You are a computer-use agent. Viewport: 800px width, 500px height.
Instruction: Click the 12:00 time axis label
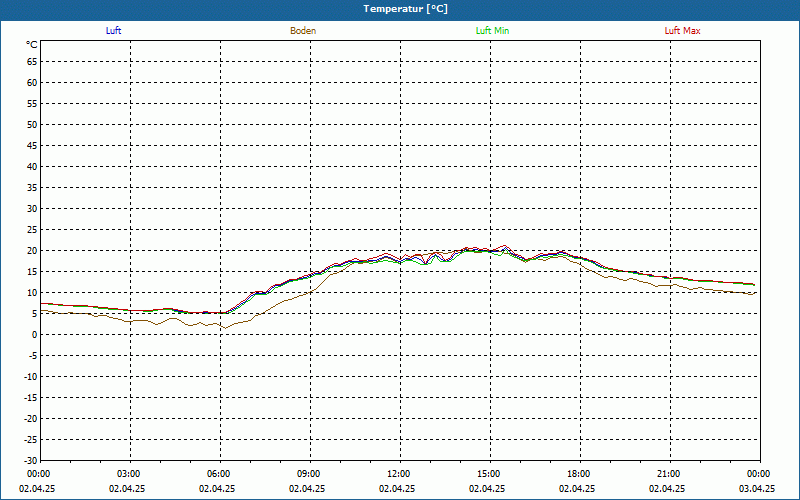(398, 474)
